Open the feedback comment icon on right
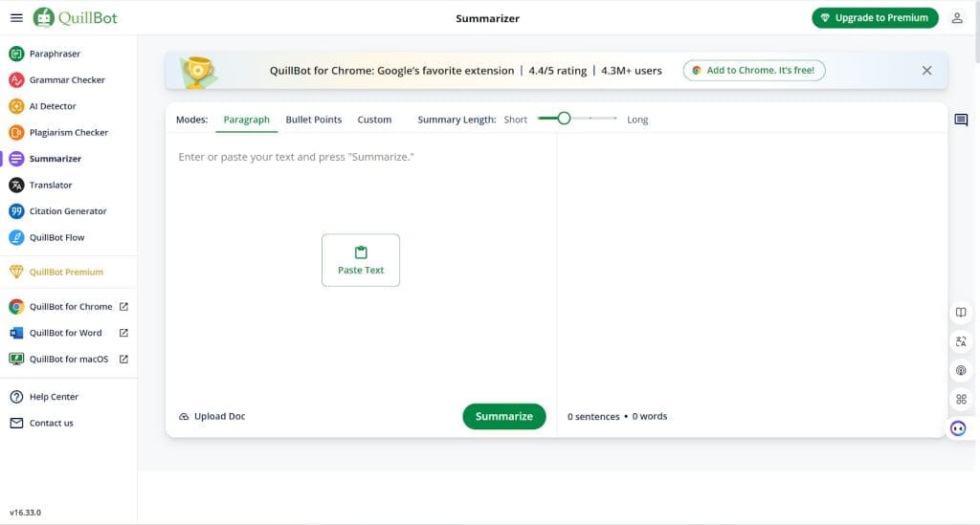The height and width of the screenshot is (525, 980). point(961,120)
